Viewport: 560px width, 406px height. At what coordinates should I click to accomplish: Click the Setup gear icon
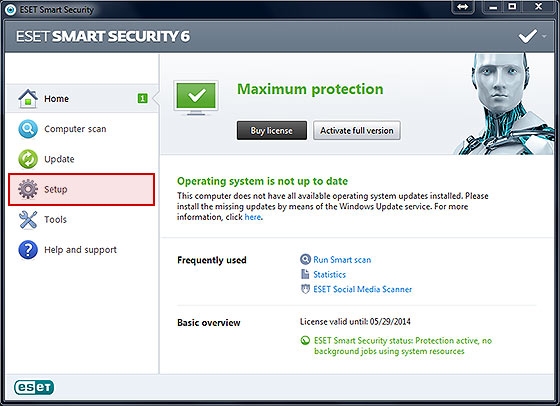click(x=28, y=189)
